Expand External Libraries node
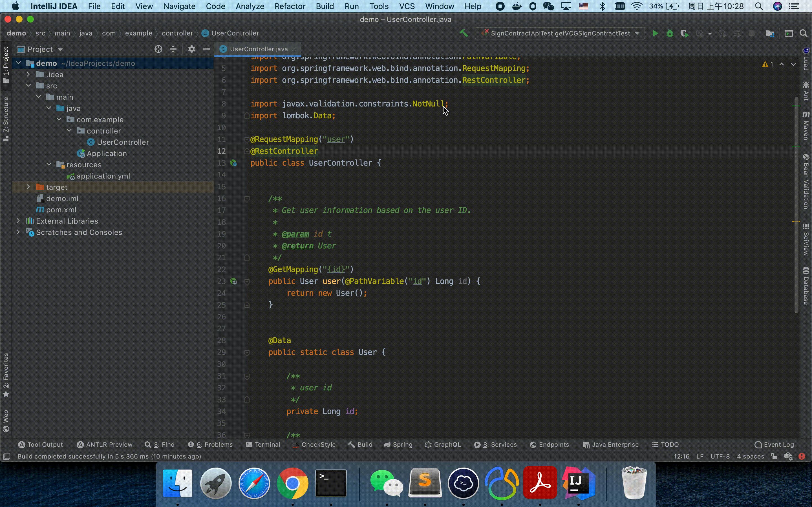The width and height of the screenshot is (812, 507). click(x=18, y=221)
